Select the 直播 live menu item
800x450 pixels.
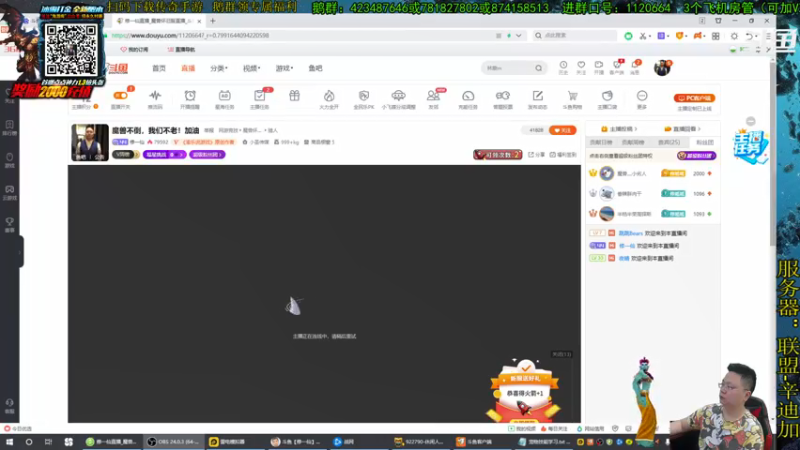[x=188, y=68]
